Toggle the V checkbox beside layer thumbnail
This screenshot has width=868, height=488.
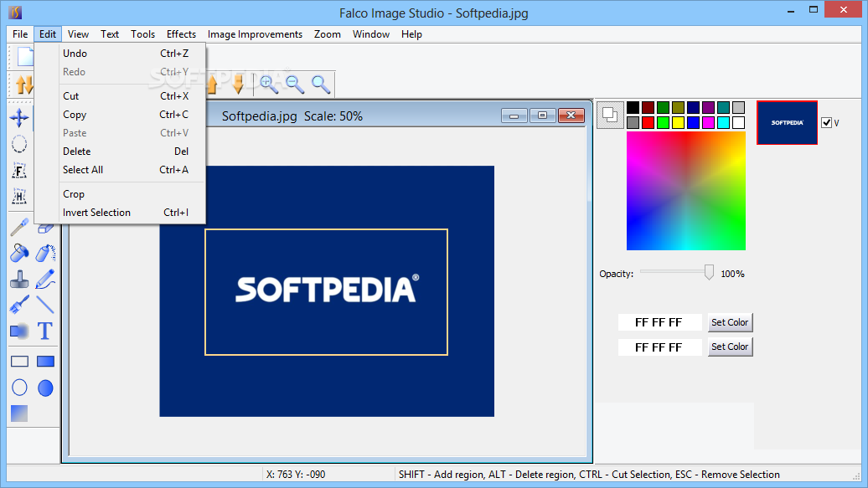(x=826, y=123)
